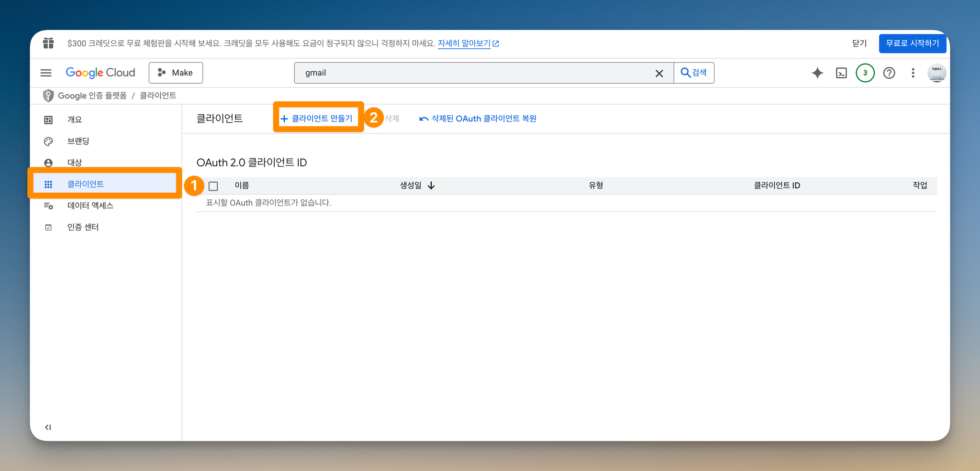Open 인증 센터 in the sidebar
Image resolution: width=980 pixels, height=471 pixels.
(x=83, y=227)
